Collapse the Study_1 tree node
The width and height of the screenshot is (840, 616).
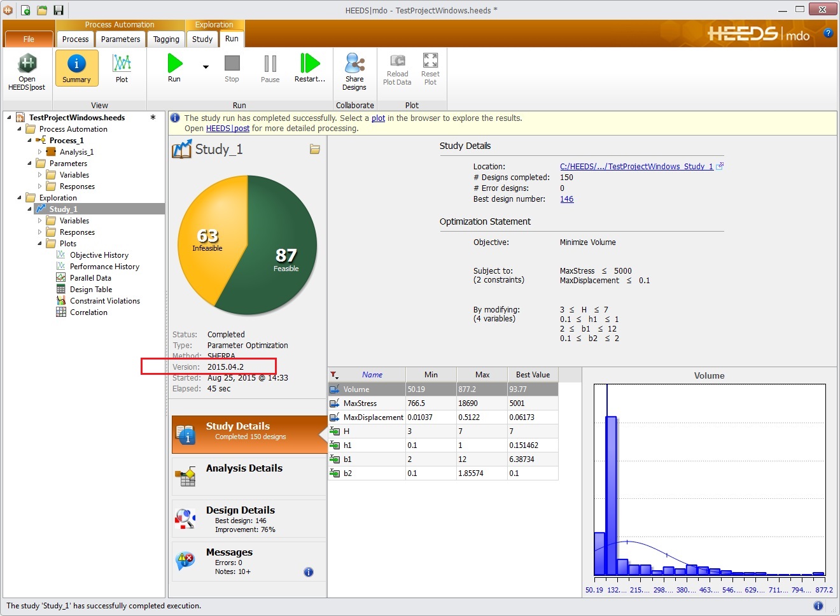coord(29,209)
